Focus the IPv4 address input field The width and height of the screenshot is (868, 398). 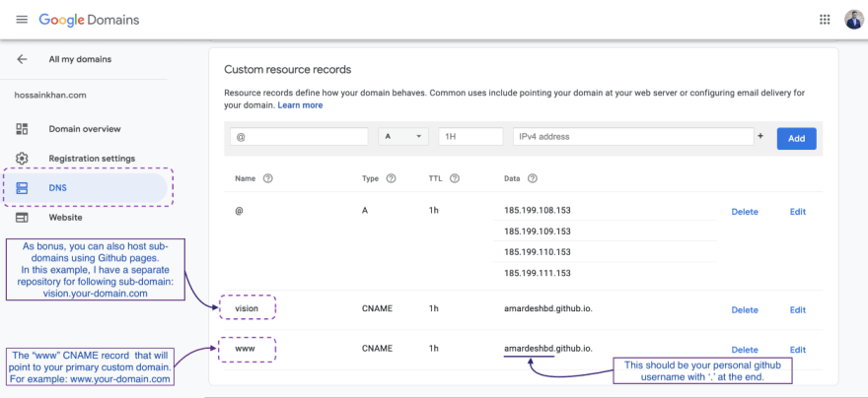[633, 137]
